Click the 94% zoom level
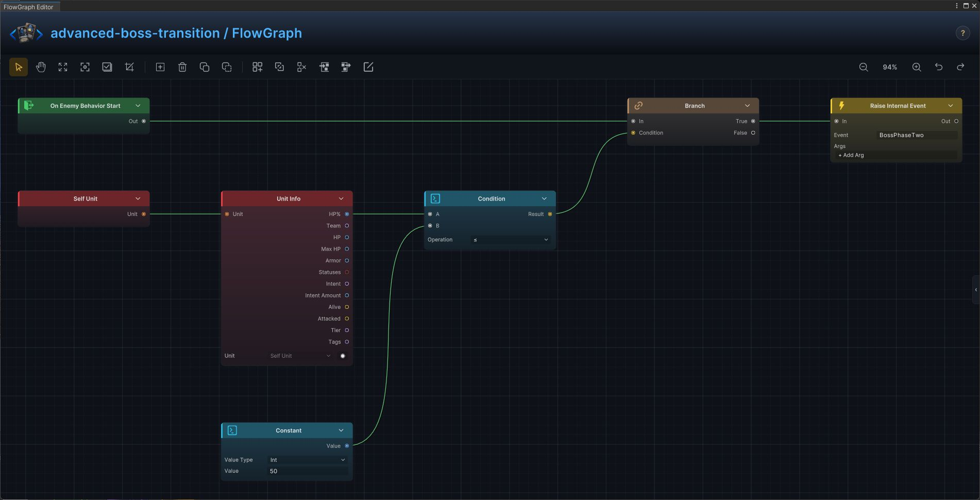 [x=890, y=67]
